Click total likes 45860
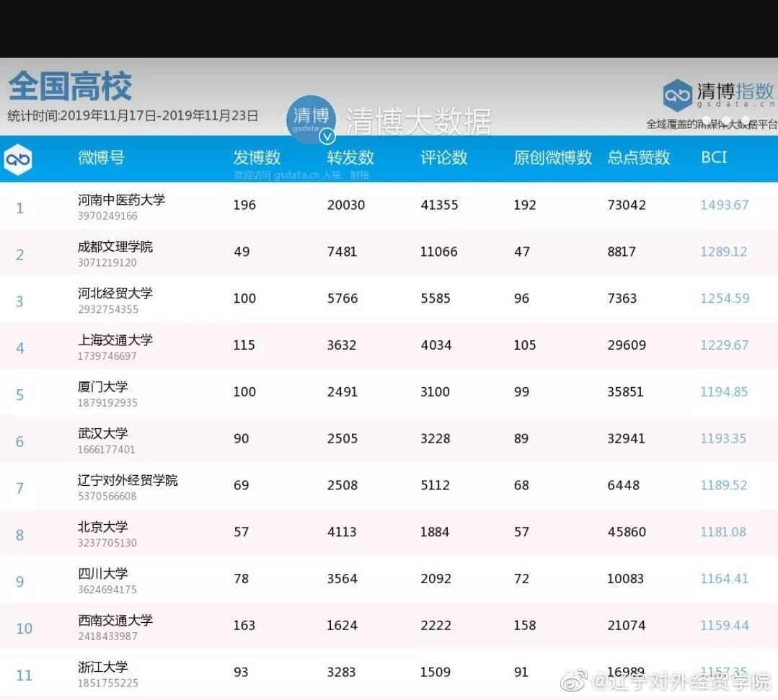Image resolution: width=778 pixels, height=700 pixels. point(627,532)
